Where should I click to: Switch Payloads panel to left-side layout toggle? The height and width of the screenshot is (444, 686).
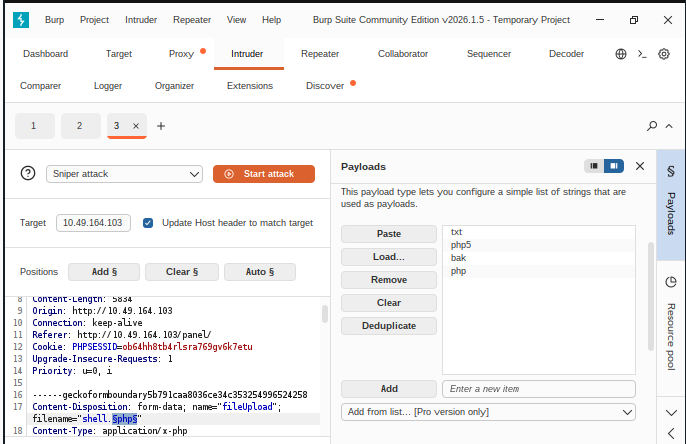594,166
